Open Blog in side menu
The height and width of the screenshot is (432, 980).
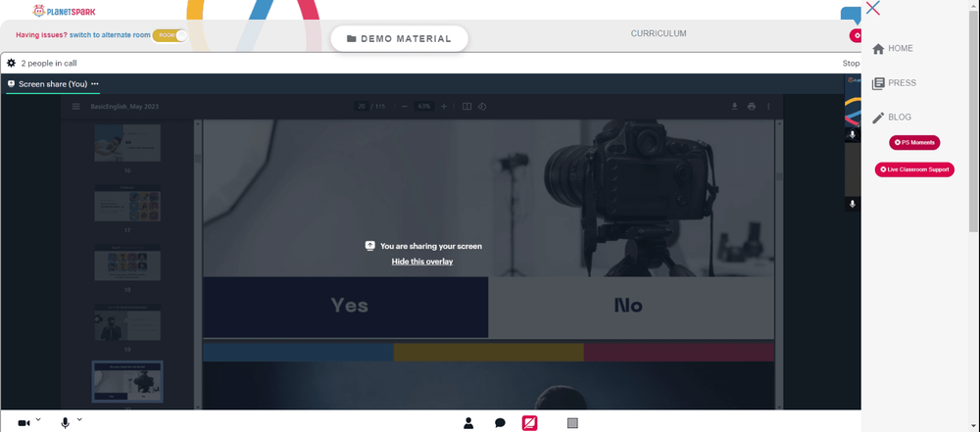point(891,117)
